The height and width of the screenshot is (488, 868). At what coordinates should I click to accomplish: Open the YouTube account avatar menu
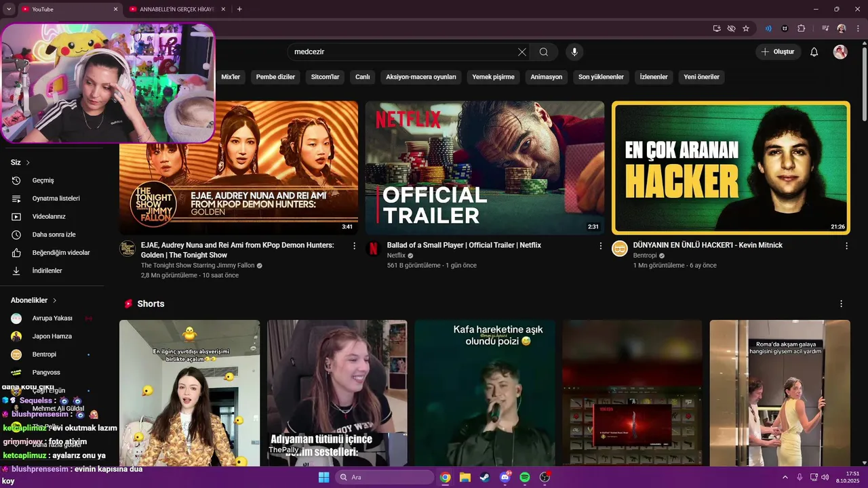[x=840, y=52]
